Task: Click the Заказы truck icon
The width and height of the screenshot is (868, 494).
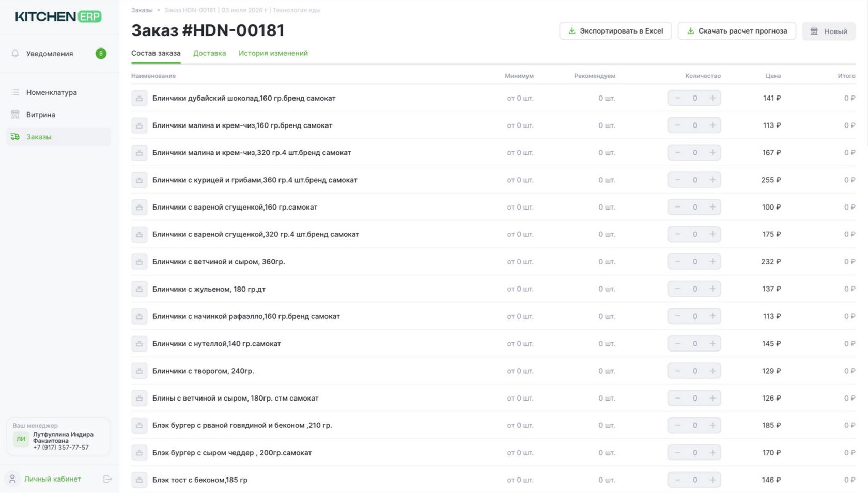Action: pos(16,137)
